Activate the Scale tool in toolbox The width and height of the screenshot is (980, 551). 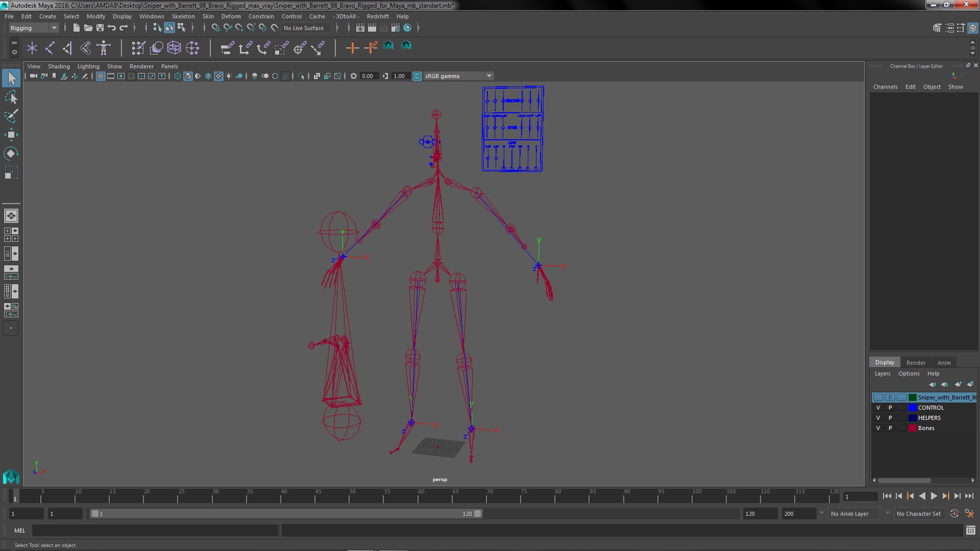pos(11,172)
